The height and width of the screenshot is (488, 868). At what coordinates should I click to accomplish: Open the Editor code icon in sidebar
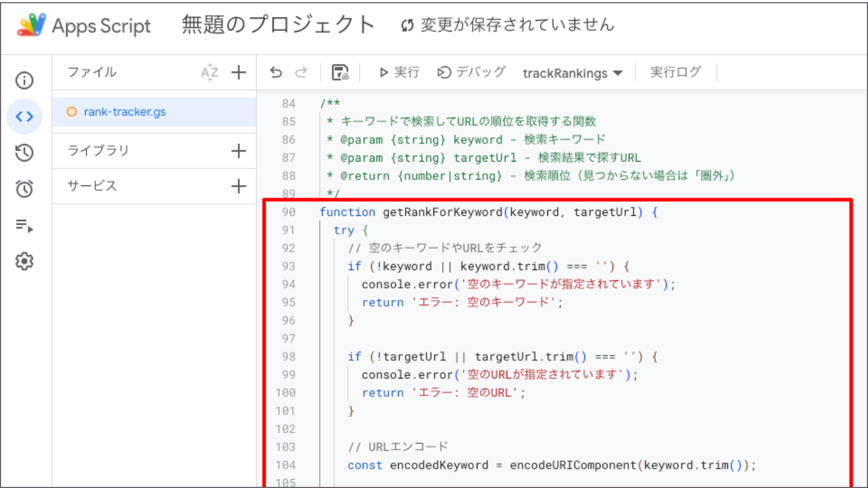click(x=24, y=117)
